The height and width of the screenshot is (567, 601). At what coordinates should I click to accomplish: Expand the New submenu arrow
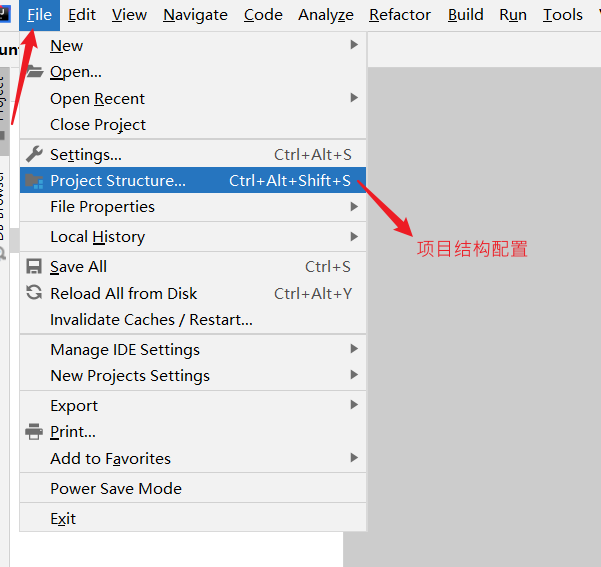[354, 45]
